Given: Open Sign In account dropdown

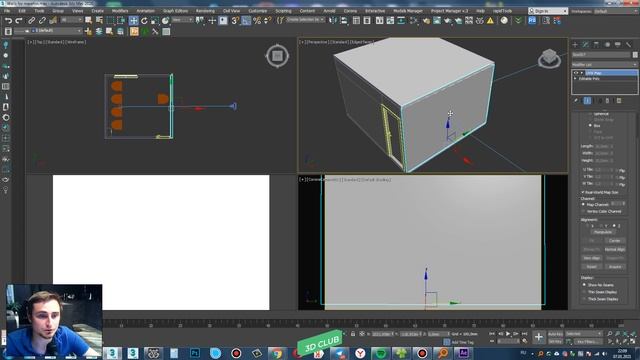Looking at the screenshot, I should tap(547, 11).
